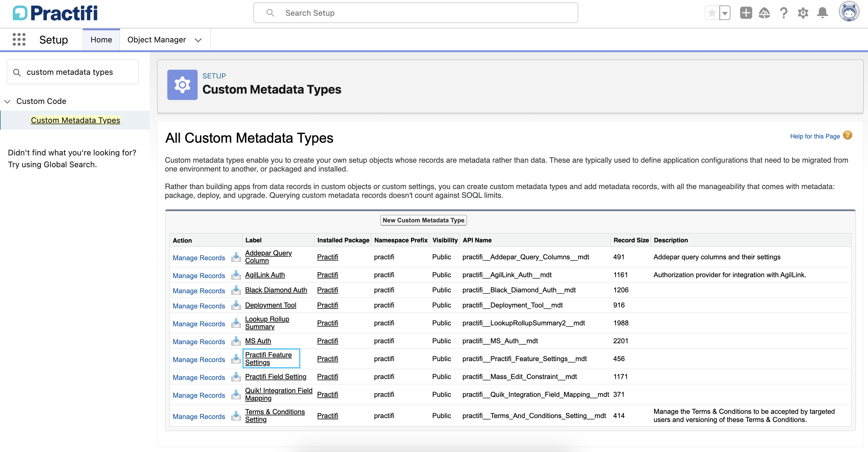
Task: Click the record size value 2201
Action: [x=621, y=341]
